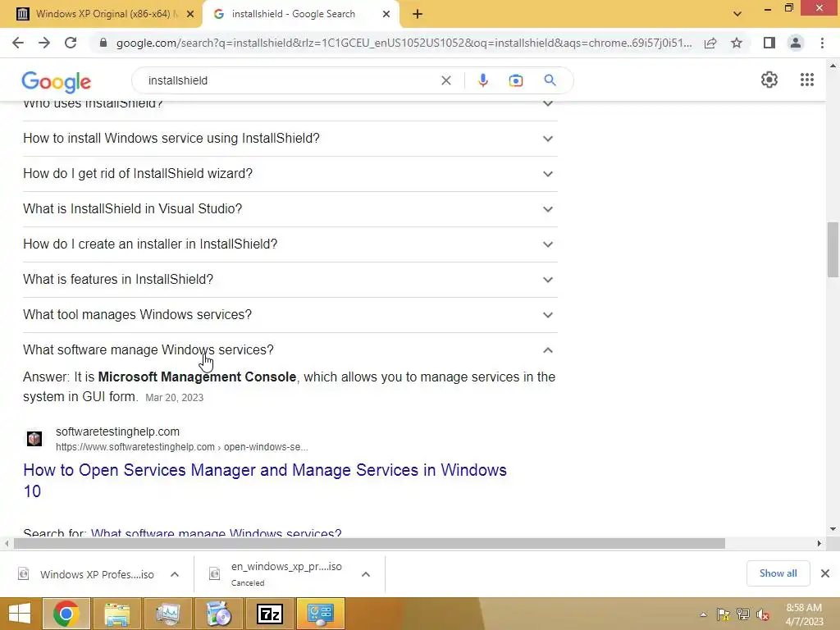Open the control panel taskbar app
The height and width of the screenshot is (630, 840).
pos(321,614)
